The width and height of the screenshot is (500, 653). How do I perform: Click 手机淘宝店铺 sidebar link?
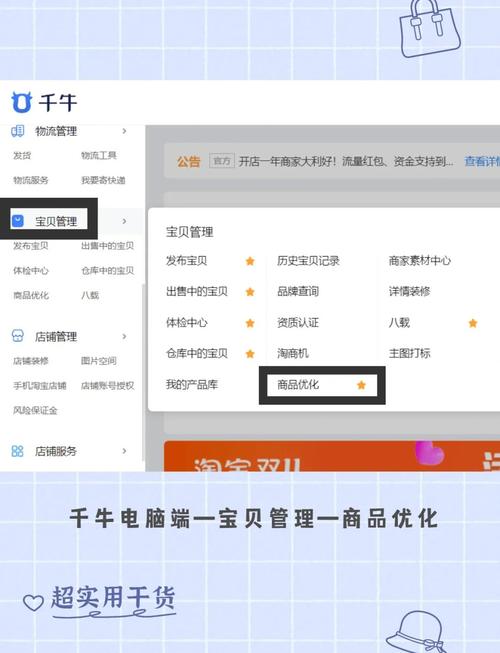pyautogui.click(x=40, y=386)
